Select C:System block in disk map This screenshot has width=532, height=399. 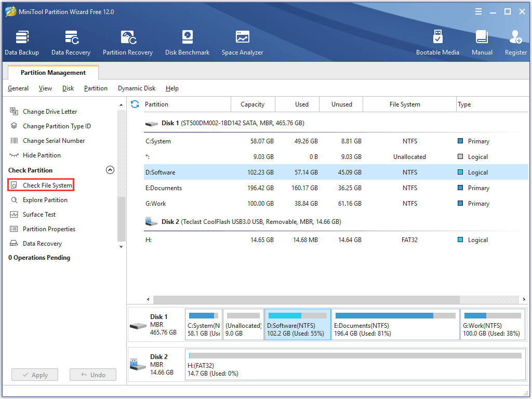point(204,324)
